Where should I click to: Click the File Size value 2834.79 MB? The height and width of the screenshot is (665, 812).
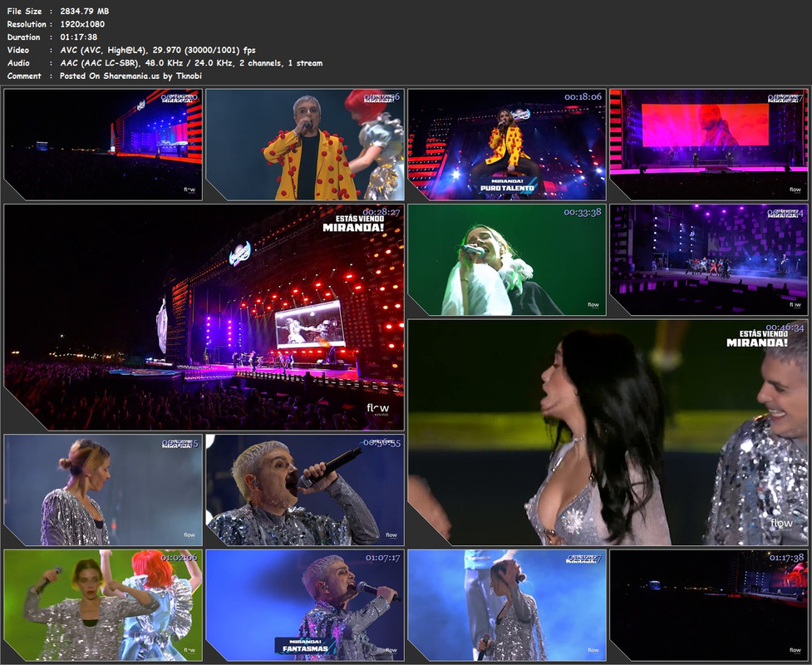[x=85, y=11]
